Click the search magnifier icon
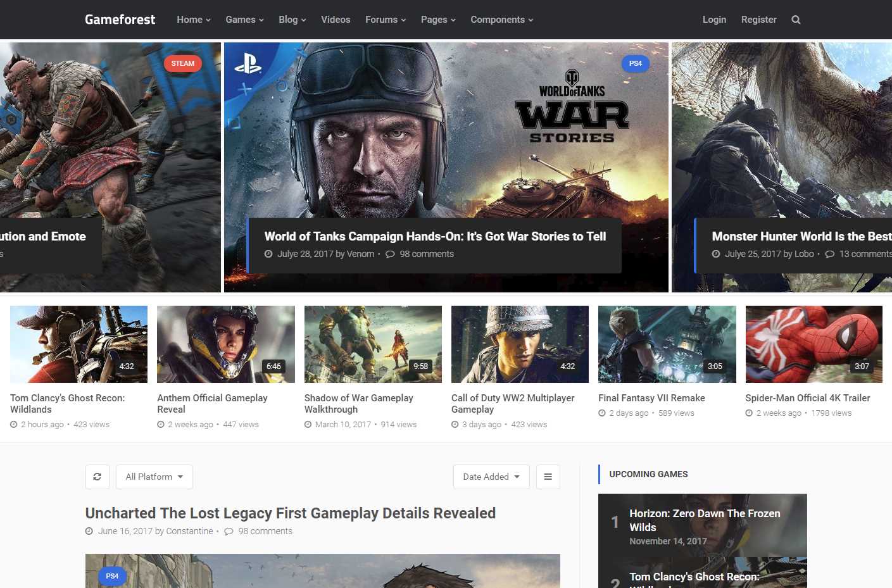The width and height of the screenshot is (892, 588). 796,20
